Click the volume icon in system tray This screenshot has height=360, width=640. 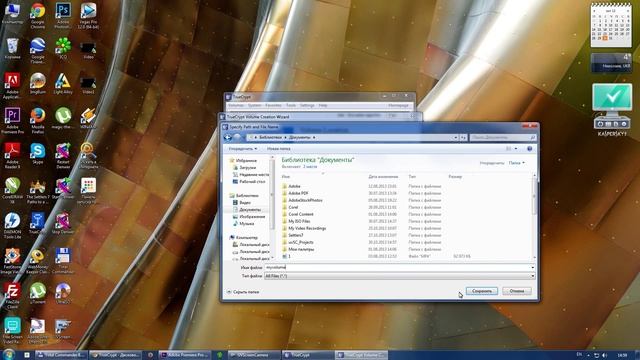point(604,355)
